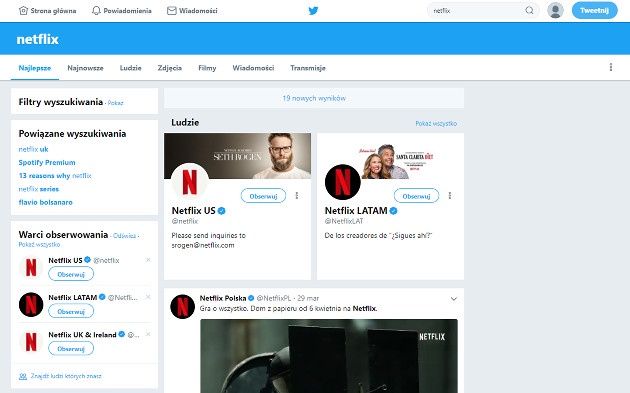
Task: Open the Transmisje tab
Action: [308, 68]
